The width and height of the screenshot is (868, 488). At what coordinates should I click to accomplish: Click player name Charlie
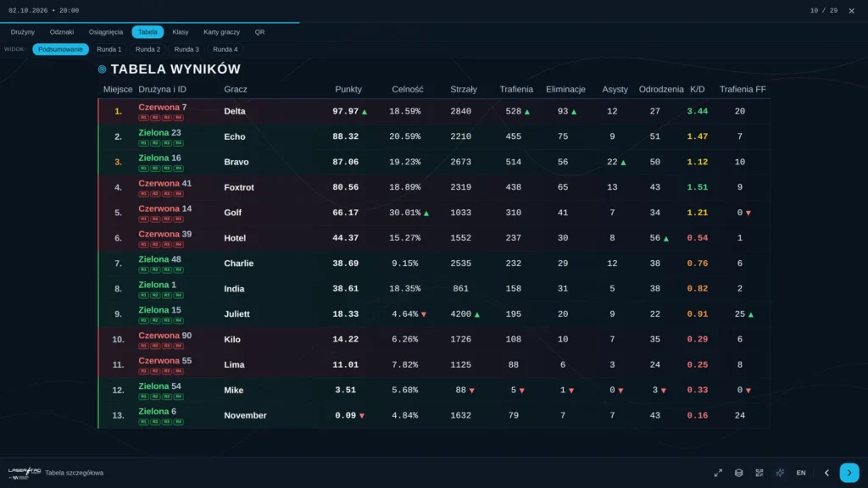(238, 263)
